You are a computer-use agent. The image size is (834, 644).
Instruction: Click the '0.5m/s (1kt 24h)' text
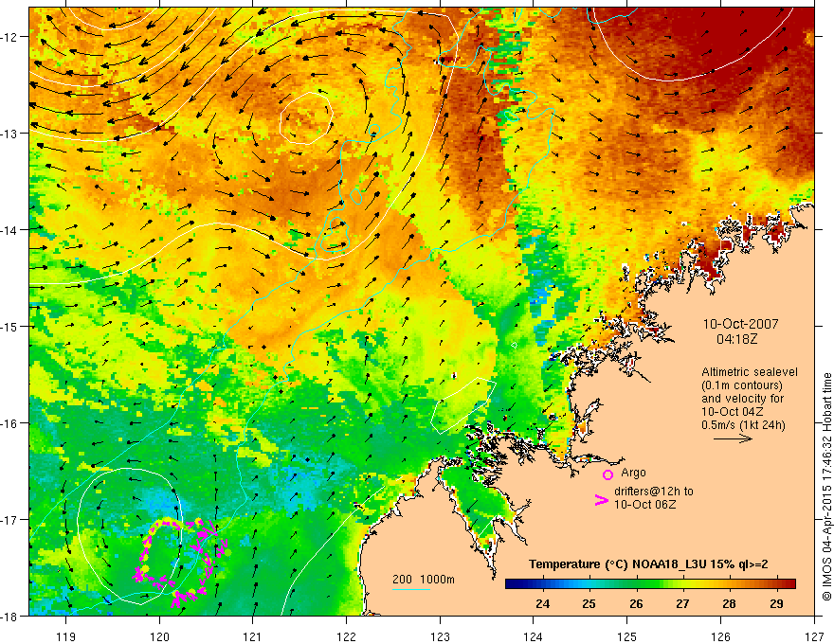(x=743, y=425)
